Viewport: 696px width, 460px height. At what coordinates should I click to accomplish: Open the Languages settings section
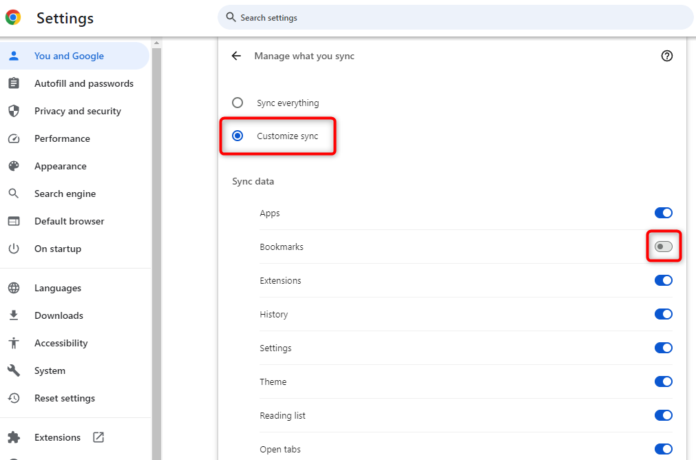58,288
